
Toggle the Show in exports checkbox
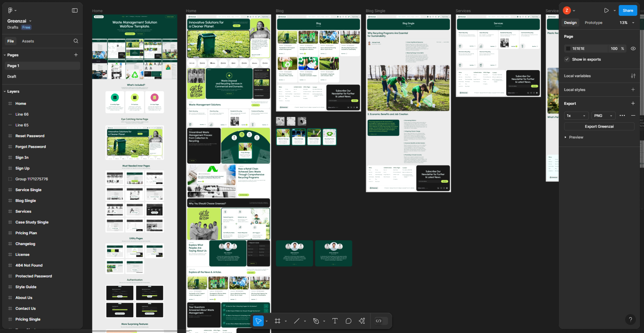[567, 59]
